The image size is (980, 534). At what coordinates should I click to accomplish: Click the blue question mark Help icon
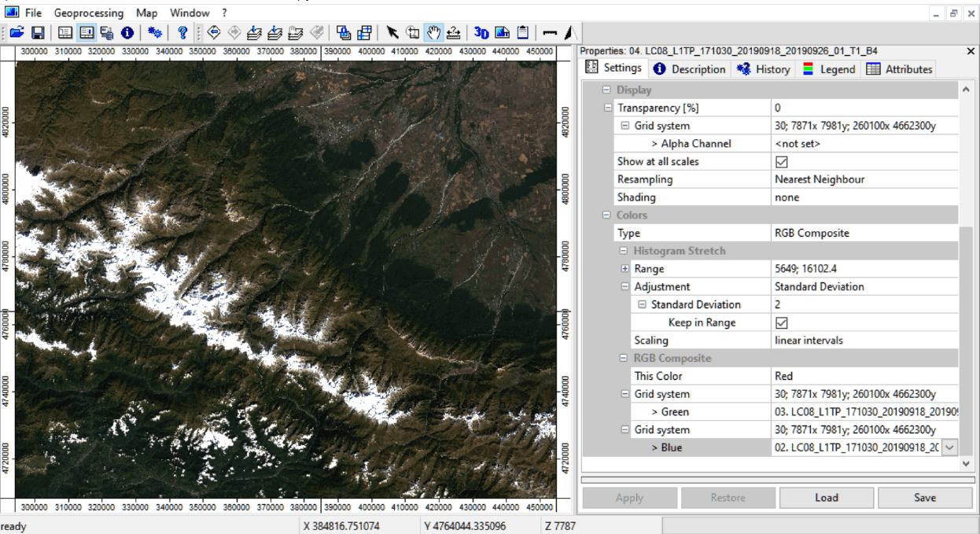click(182, 33)
